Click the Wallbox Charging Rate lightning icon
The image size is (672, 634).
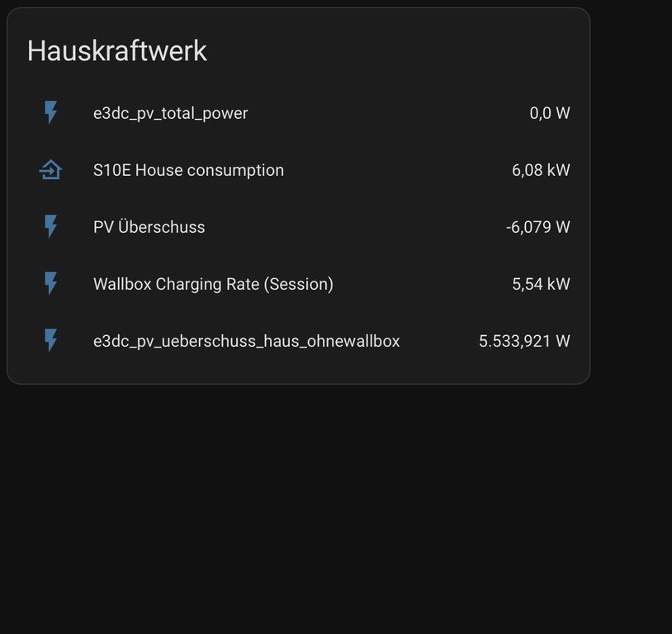50,284
